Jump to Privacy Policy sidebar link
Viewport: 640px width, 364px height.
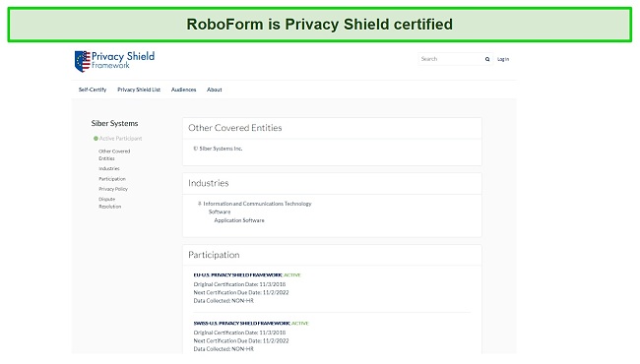(113, 189)
